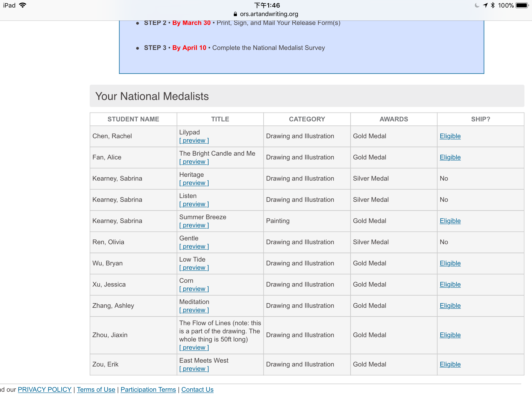Click the STUDENT NAME column header
The image size is (532, 399).
pyautogui.click(x=133, y=119)
